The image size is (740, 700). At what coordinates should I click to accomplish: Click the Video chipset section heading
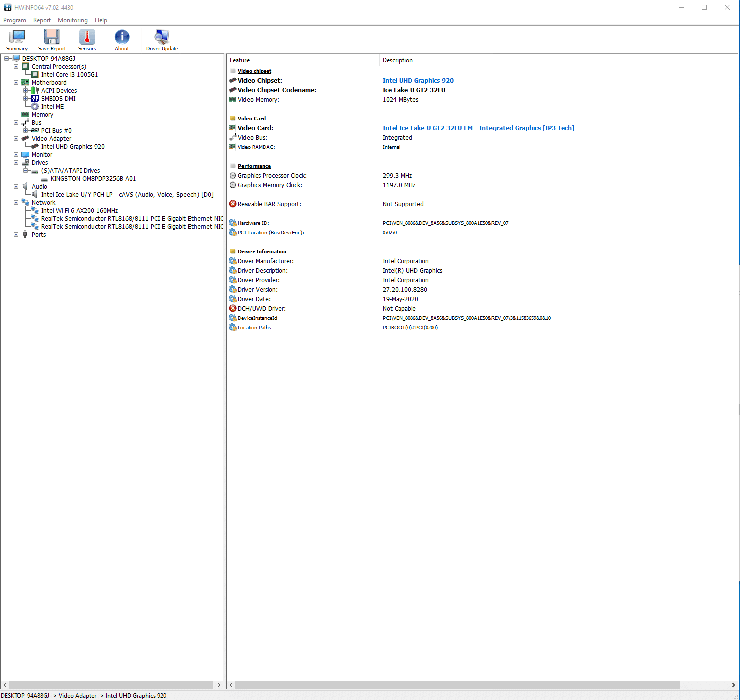[x=255, y=71]
